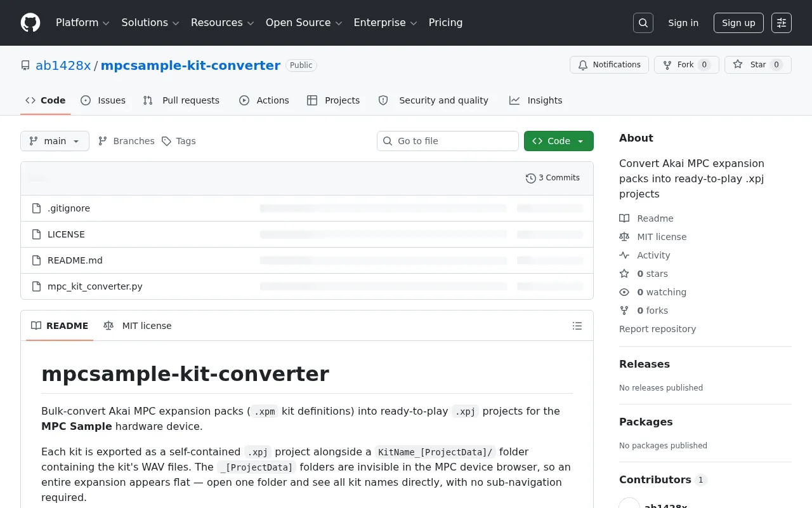
Task: Select the README tab in file viewer
Action: (x=60, y=326)
